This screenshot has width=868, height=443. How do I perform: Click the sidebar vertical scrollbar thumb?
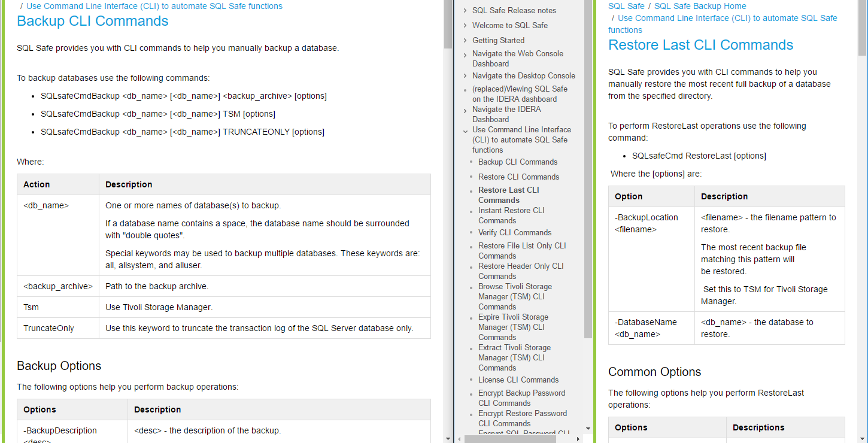click(588, 169)
